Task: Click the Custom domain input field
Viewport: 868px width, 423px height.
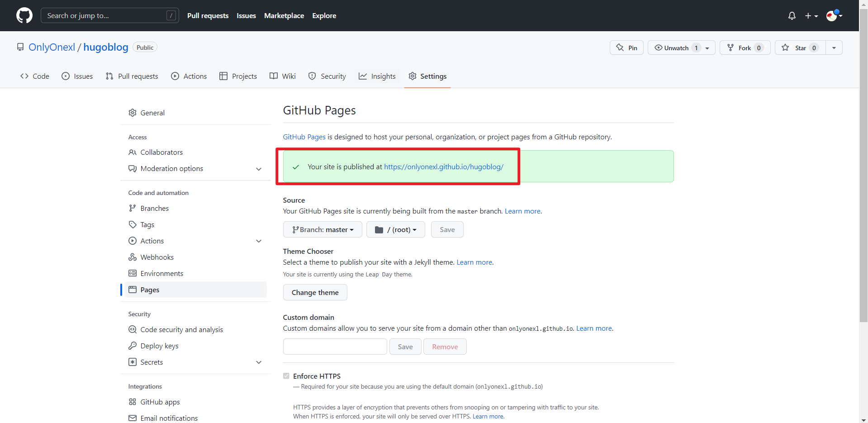Action: pos(335,347)
